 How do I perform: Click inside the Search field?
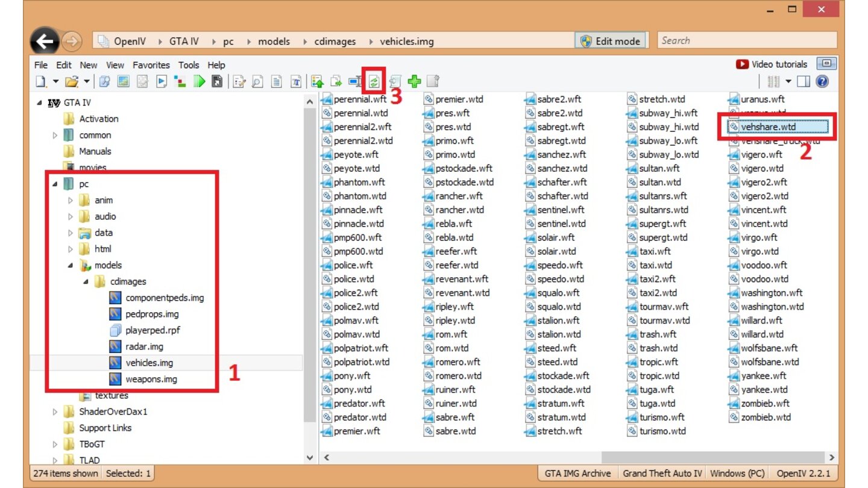pos(747,40)
